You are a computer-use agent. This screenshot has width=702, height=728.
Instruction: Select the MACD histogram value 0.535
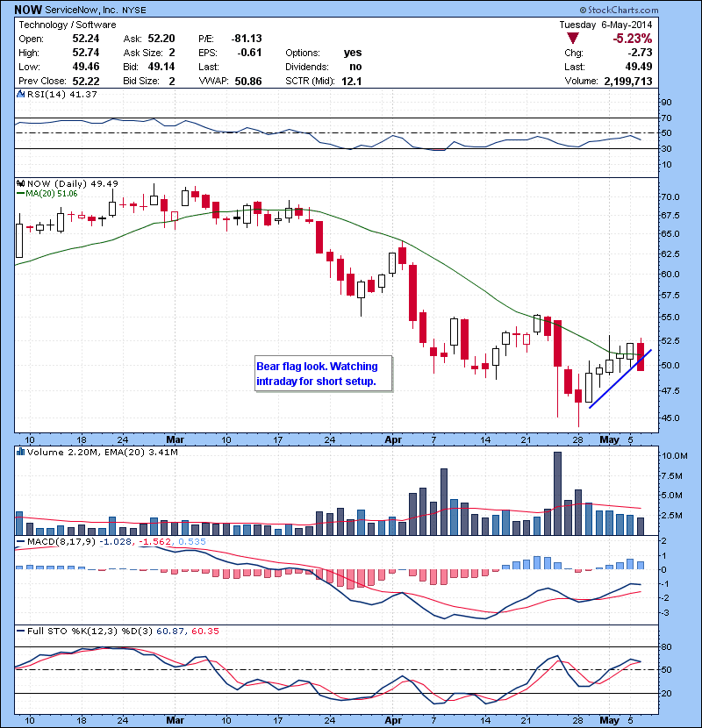[192, 541]
